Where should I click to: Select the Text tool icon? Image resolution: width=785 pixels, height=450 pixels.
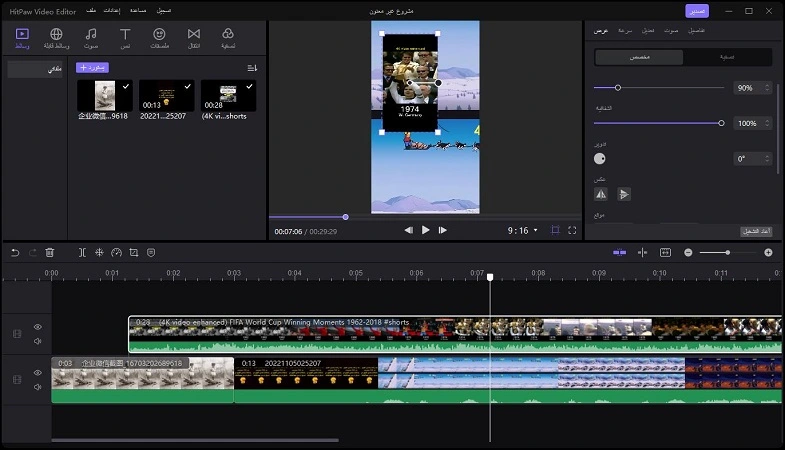click(125, 38)
